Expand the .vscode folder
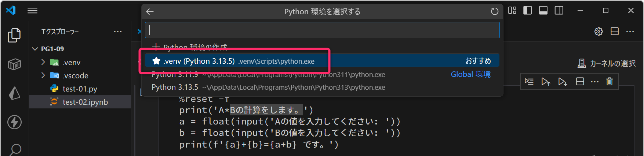 43,75
